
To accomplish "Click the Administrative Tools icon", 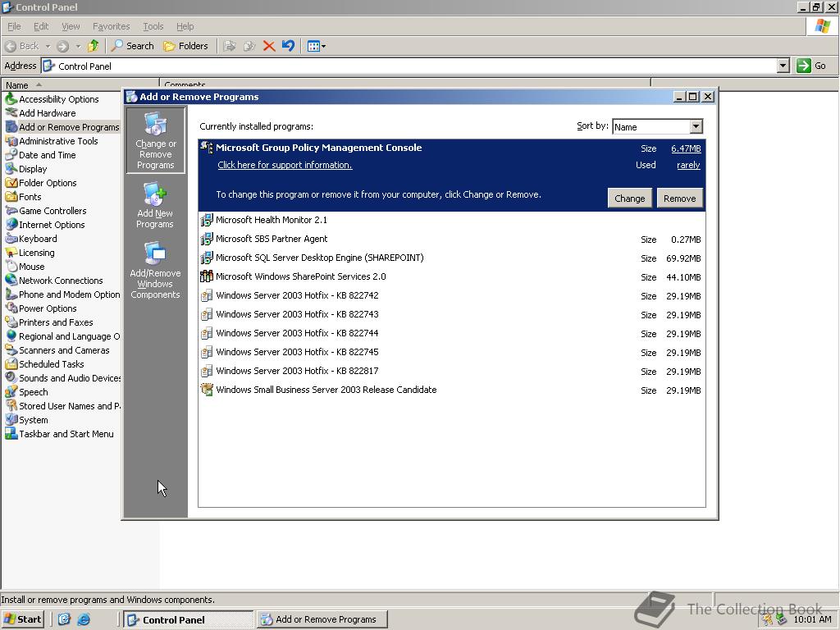I will [x=11, y=141].
